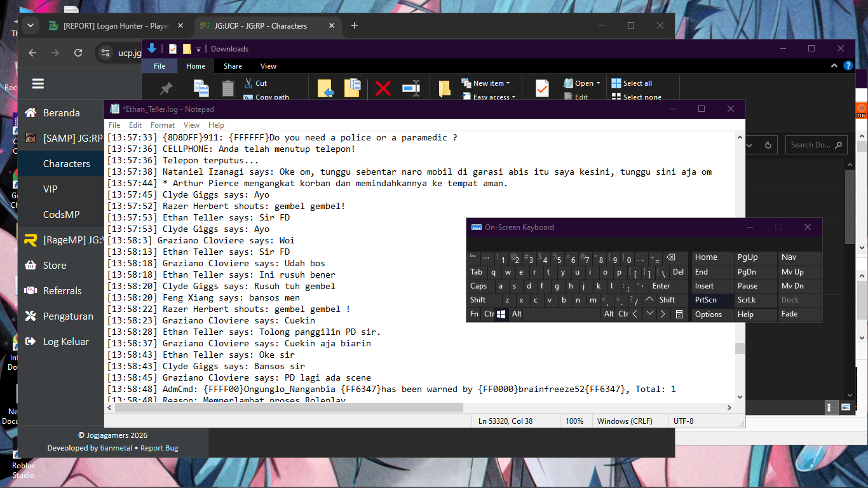Click the Store cart icon in sidebar
Viewport: 868px width, 488px height.
(30, 265)
